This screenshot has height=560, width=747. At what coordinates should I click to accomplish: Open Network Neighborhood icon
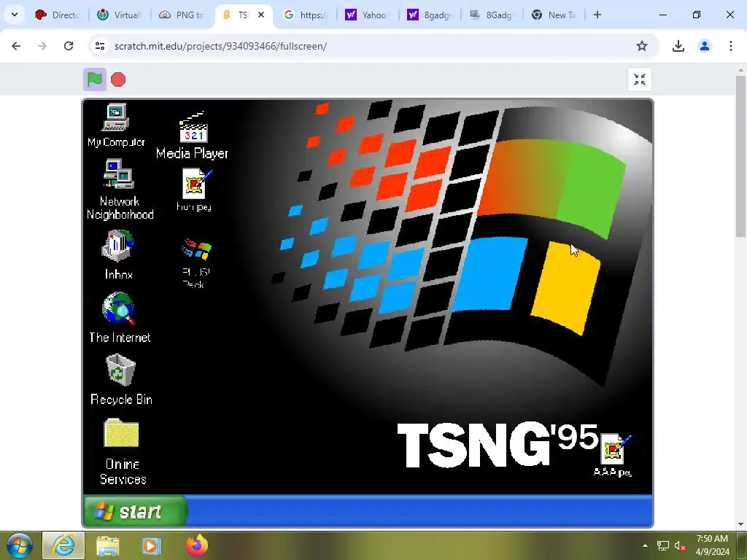(x=120, y=190)
